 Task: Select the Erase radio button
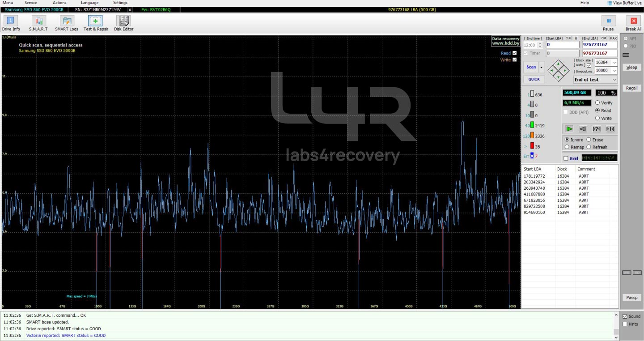pos(589,140)
